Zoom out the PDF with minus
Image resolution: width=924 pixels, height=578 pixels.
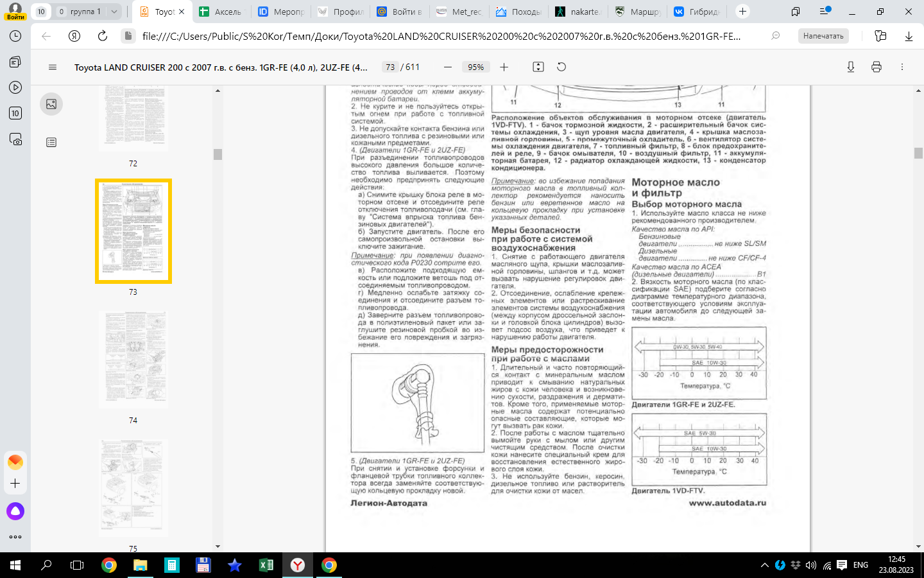point(448,67)
